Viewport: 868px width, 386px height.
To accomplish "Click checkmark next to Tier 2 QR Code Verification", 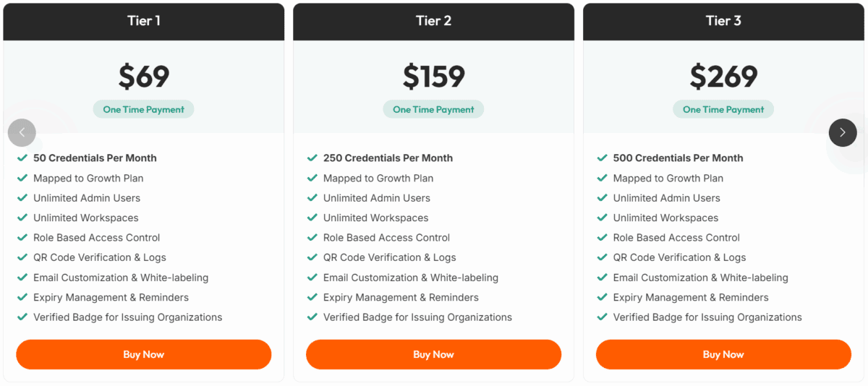I will coord(312,257).
